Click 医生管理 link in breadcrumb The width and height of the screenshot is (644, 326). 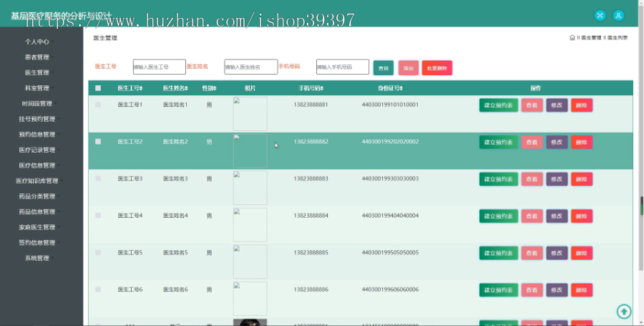591,38
